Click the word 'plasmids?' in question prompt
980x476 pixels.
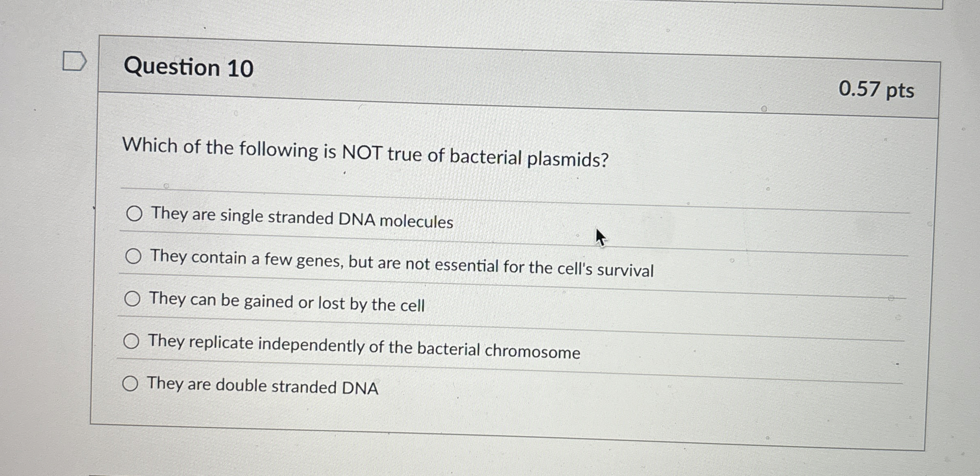[x=568, y=159]
